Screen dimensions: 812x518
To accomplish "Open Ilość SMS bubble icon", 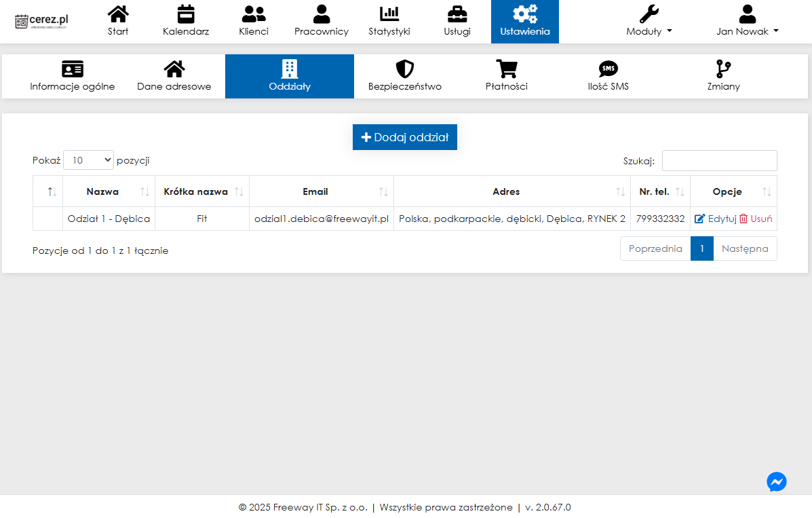I will pyautogui.click(x=608, y=69).
